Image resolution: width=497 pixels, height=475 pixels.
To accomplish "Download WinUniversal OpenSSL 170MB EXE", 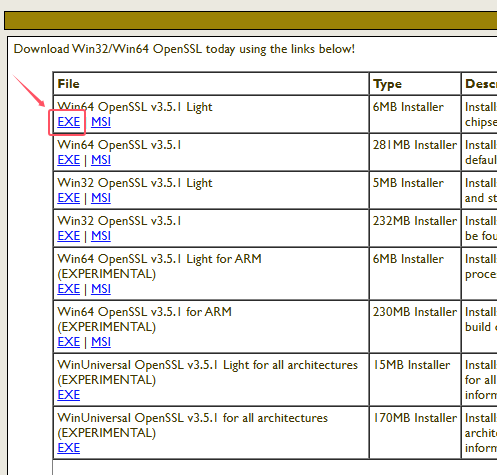I will click(69, 448).
